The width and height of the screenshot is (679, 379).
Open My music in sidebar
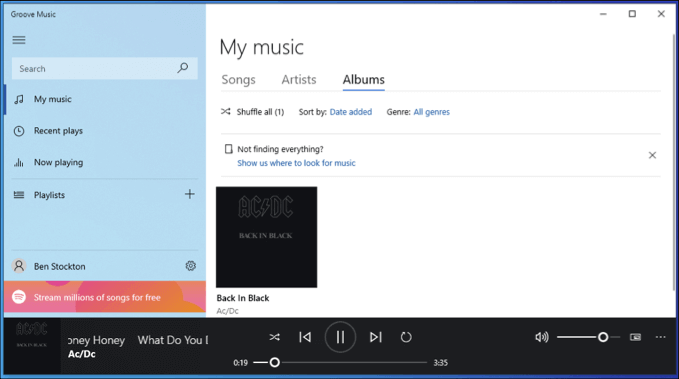pyautogui.click(x=104, y=99)
